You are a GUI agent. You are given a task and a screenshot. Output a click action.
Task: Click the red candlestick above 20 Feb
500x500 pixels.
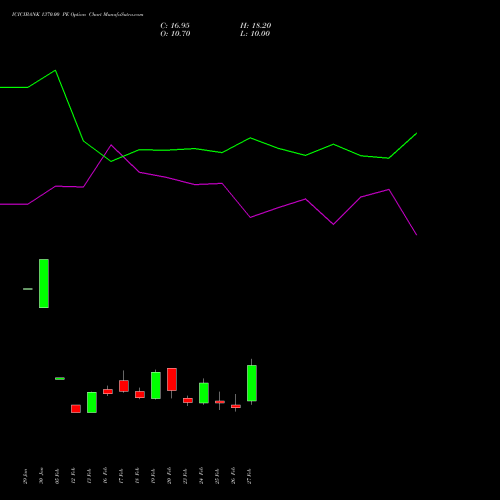(172, 379)
